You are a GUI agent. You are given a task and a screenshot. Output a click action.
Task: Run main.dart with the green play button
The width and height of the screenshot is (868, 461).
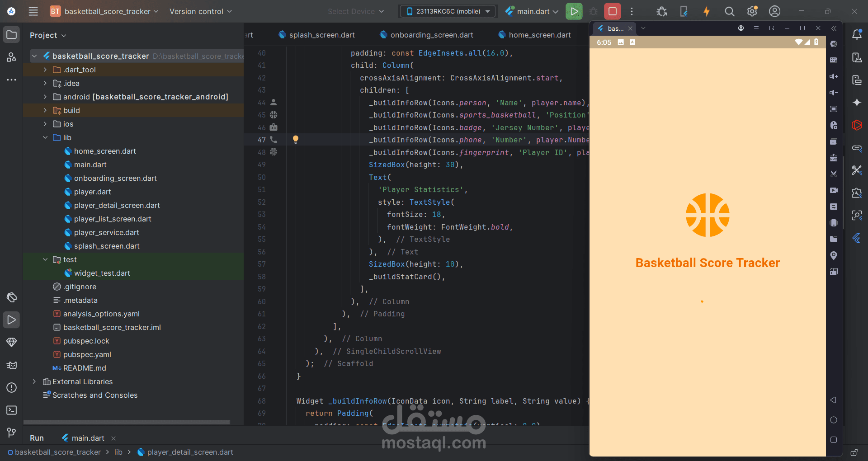point(574,11)
